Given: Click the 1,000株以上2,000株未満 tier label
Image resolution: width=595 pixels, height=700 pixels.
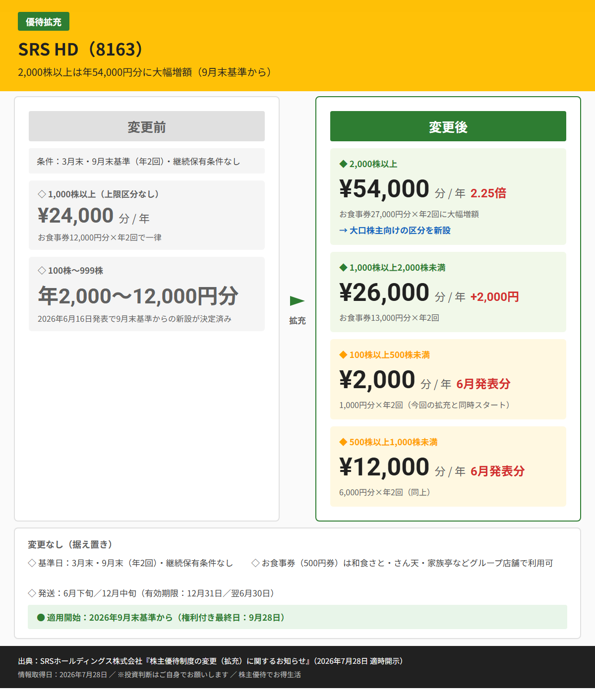Looking at the screenshot, I should [x=392, y=268].
